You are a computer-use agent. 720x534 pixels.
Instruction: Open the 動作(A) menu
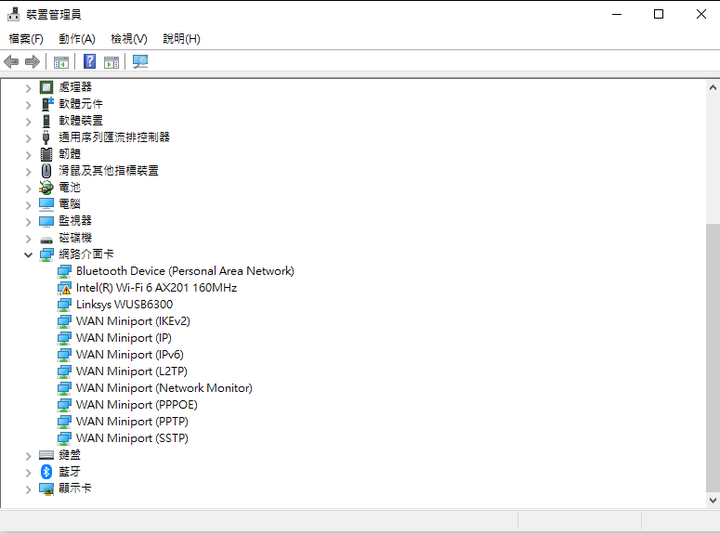77,39
